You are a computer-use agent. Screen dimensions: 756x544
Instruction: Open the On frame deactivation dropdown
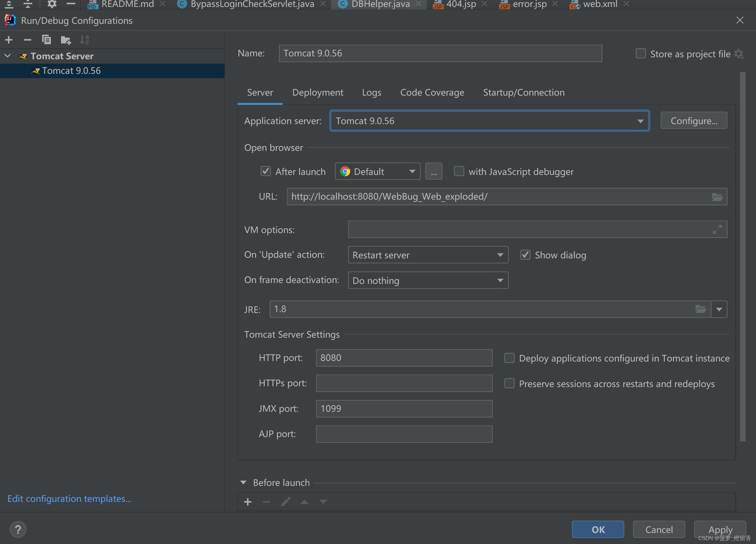click(428, 280)
